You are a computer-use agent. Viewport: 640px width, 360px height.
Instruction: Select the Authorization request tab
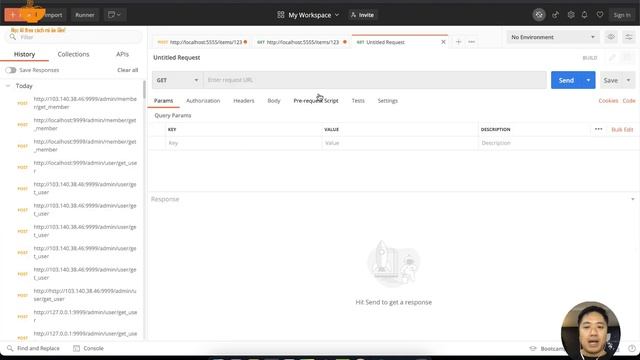coord(203,100)
